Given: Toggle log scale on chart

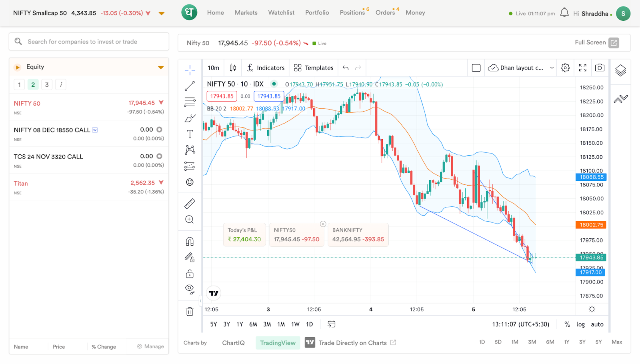Looking at the screenshot, I should [x=580, y=324].
